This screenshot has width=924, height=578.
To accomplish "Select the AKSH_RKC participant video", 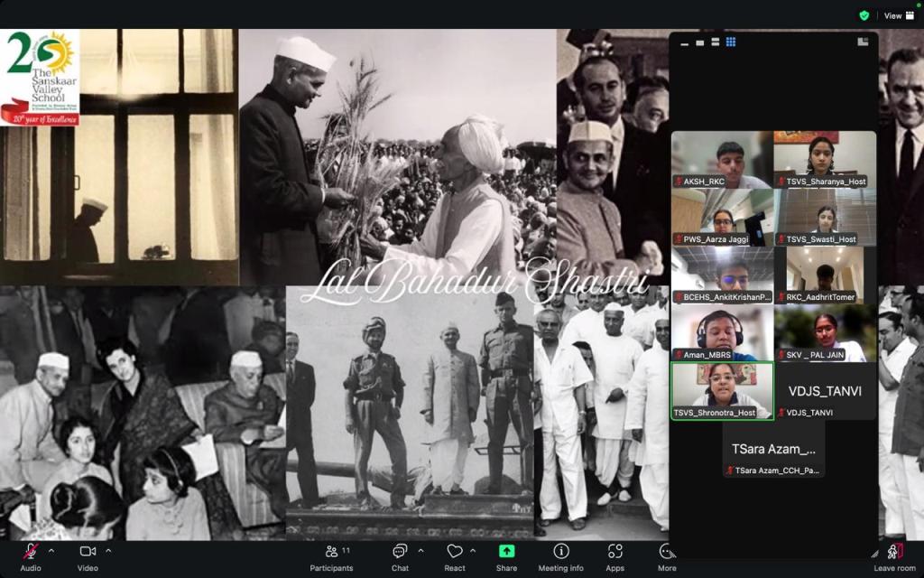I will point(722,159).
